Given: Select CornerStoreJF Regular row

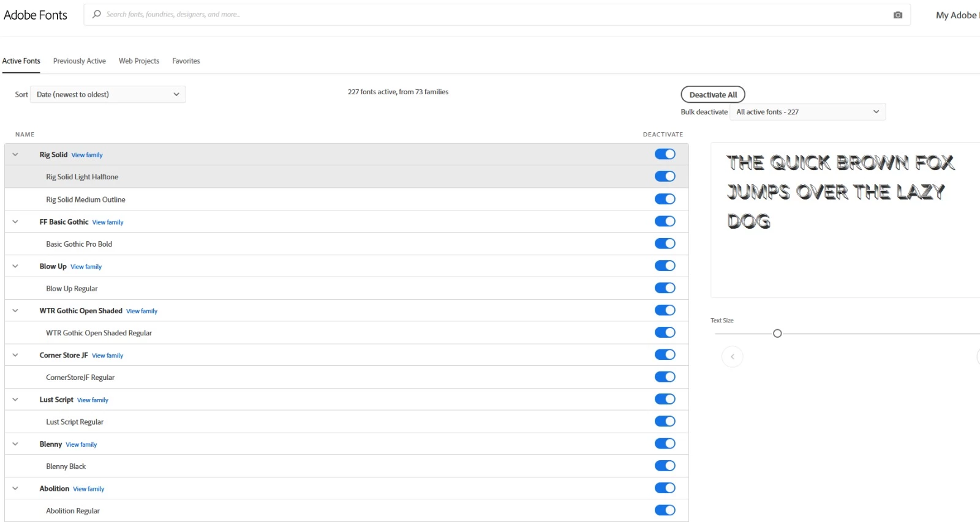Looking at the screenshot, I should [x=347, y=378].
